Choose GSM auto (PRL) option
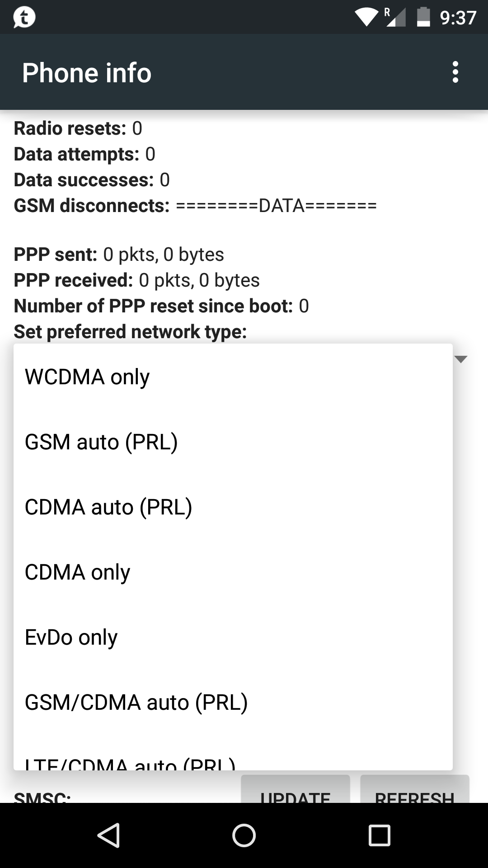 (x=233, y=442)
